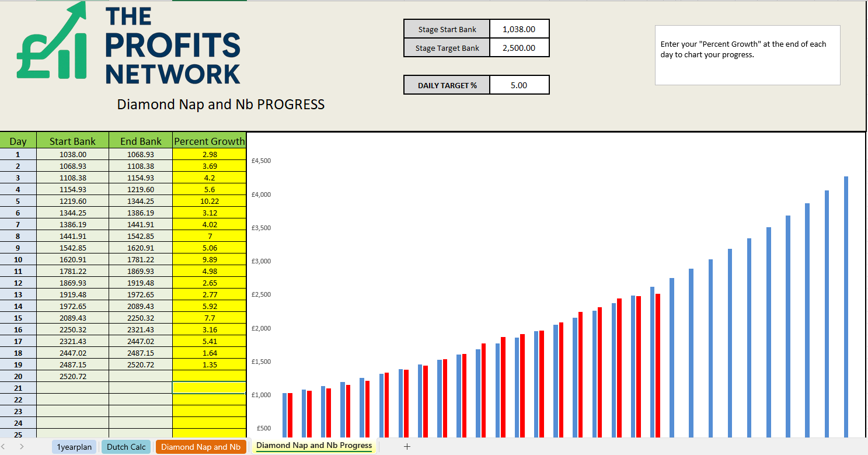Click The Profits Network logo image

(128, 45)
